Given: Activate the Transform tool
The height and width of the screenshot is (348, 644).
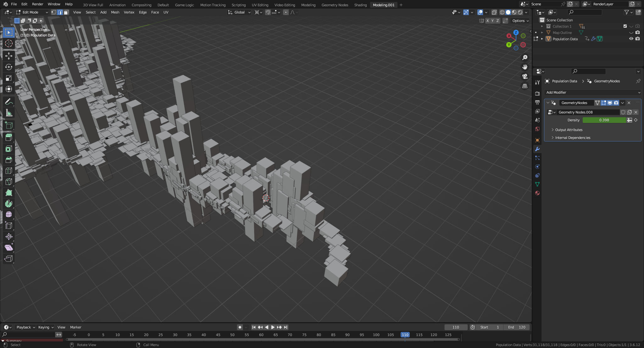Looking at the screenshot, I should tap(9, 89).
